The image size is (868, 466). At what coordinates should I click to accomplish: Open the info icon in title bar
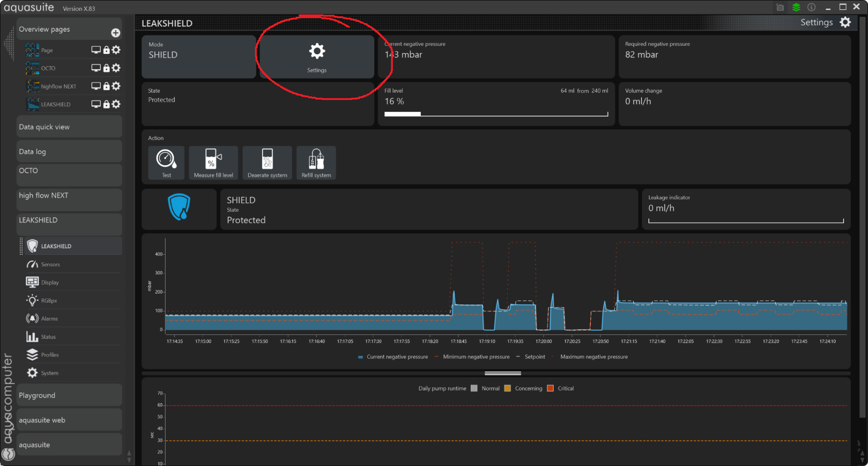(811, 7)
